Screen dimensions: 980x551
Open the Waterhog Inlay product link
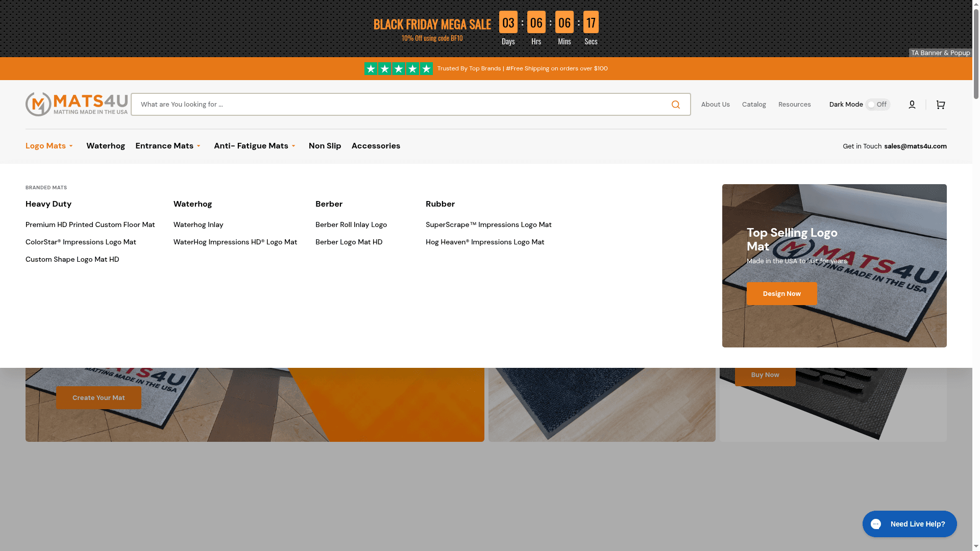coord(198,224)
